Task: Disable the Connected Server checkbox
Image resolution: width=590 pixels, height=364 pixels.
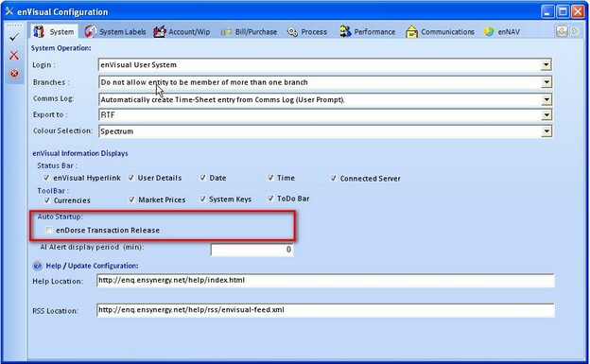Action: pyautogui.click(x=334, y=178)
